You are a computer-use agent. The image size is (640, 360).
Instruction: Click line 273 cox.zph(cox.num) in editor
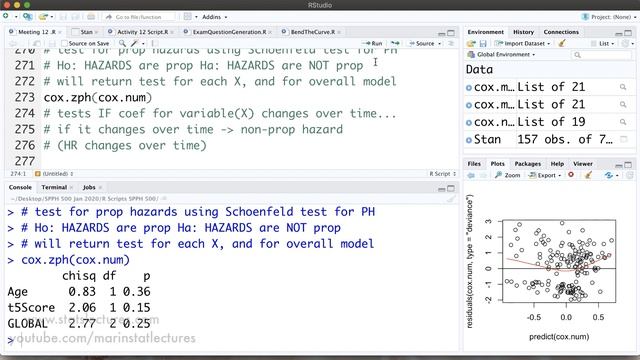(98, 98)
